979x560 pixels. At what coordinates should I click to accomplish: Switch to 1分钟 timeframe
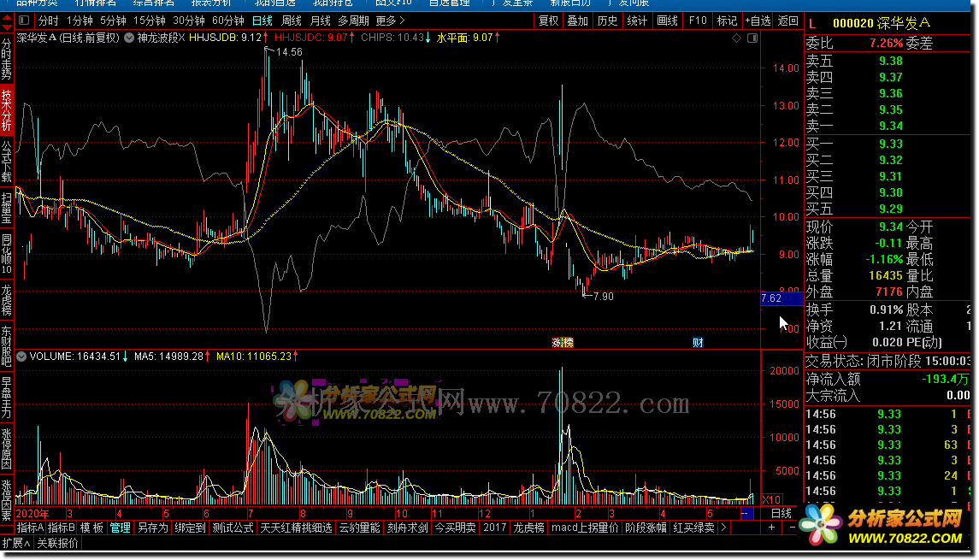tap(80, 21)
